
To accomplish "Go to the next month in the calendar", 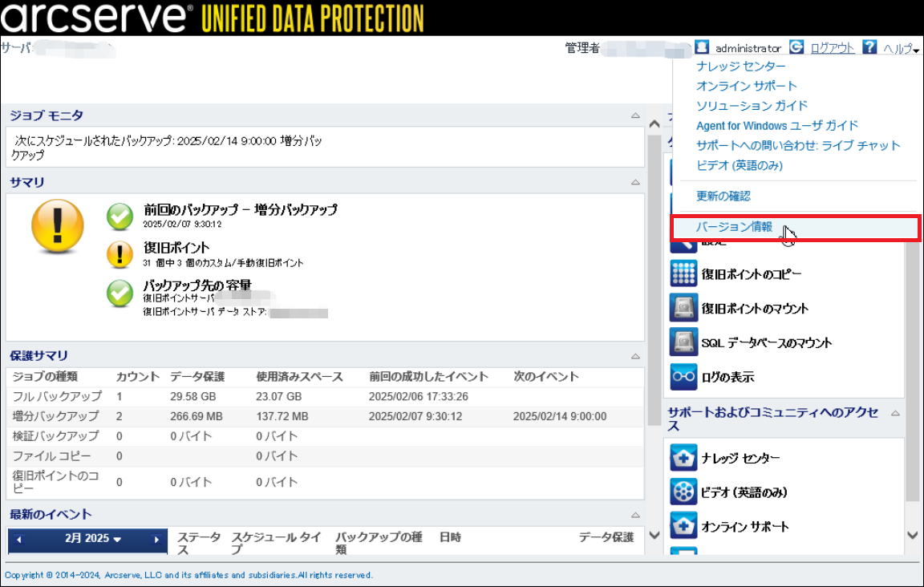I will 156,539.
